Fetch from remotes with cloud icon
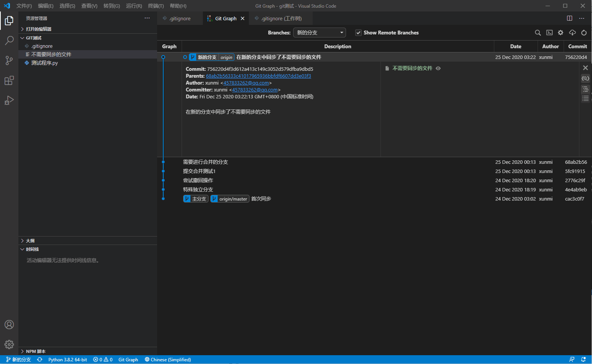592x364 pixels. click(x=572, y=33)
